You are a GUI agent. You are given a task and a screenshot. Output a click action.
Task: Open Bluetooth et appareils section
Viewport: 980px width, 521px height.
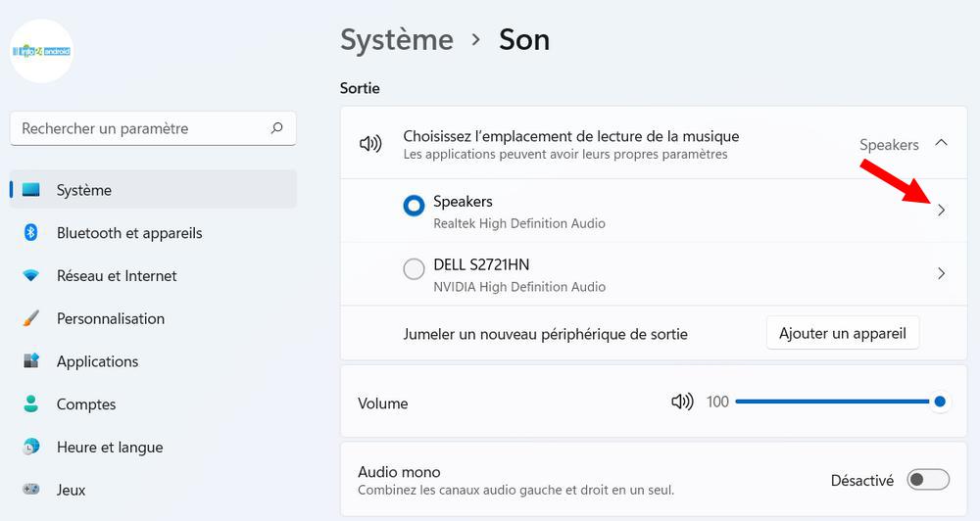(x=153, y=232)
